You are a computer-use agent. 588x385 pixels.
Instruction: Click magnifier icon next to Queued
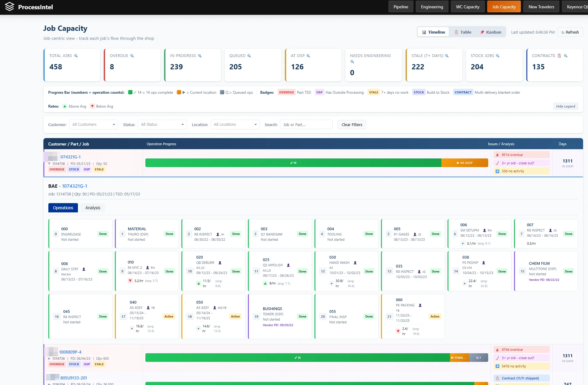pos(249,56)
